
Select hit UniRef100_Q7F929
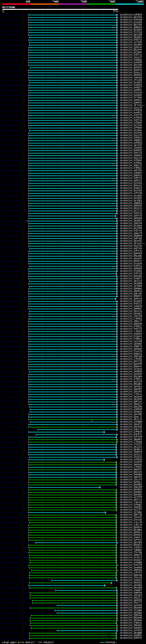[x=131, y=437]
